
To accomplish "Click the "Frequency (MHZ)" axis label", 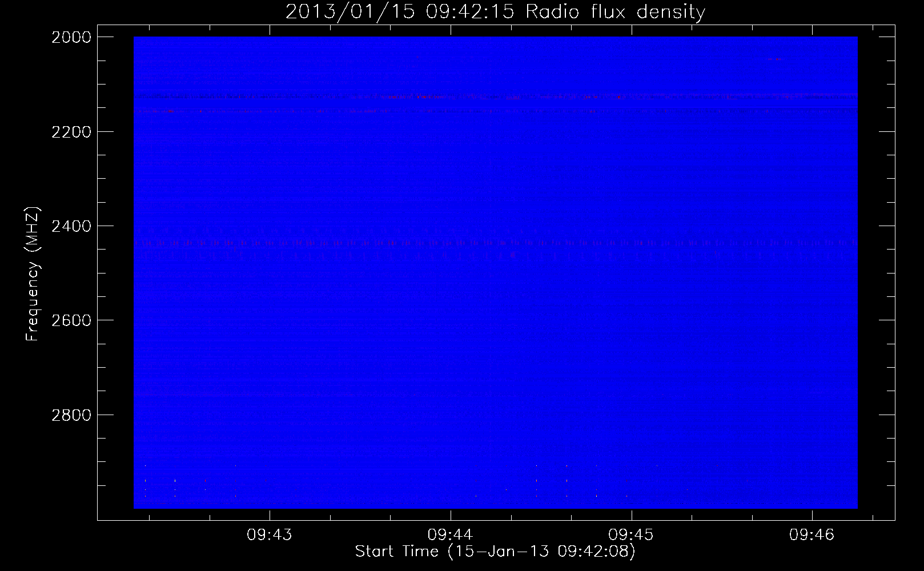I will (x=33, y=274).
